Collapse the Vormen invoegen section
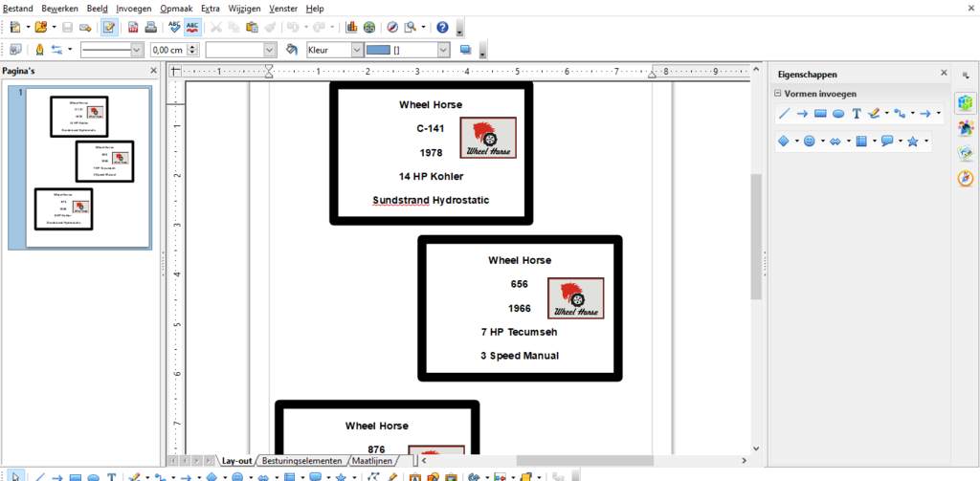Screen dimensions: 980x481 778,94
